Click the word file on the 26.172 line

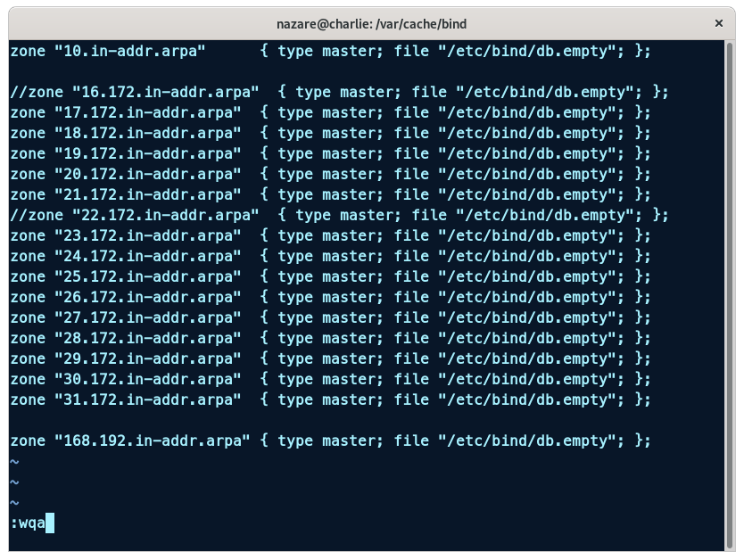pos(412,297)
